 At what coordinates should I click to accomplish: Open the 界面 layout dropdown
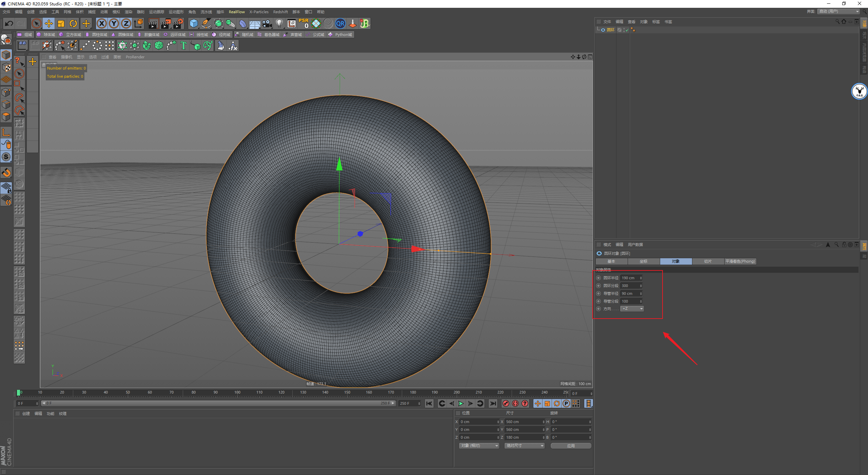click(x=839, y=12)
